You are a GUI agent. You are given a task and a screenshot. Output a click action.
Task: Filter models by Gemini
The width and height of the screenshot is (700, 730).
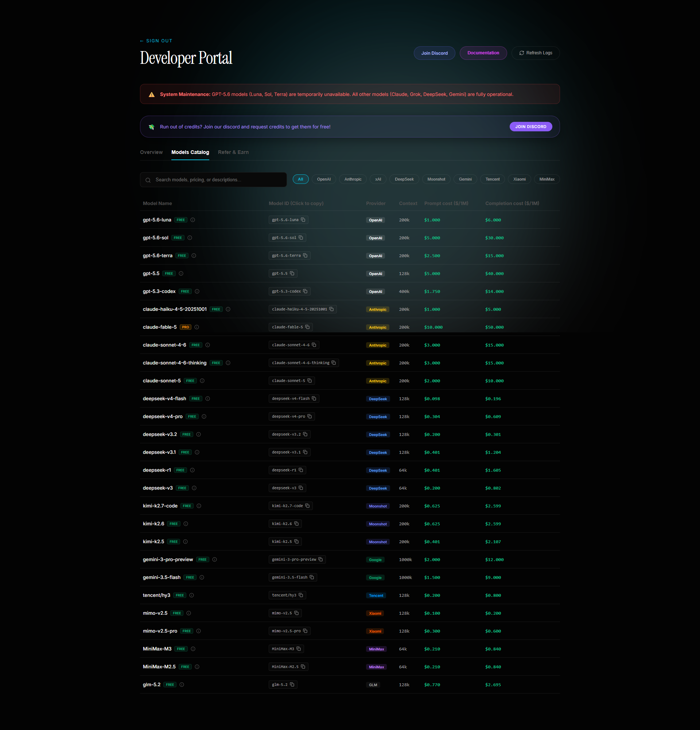[x=465, y=179]
